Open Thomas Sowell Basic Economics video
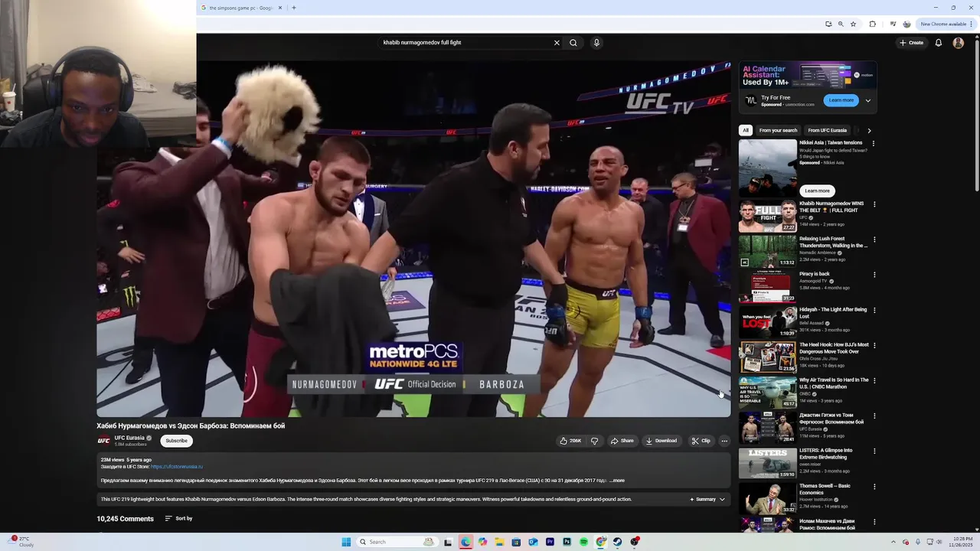This screenshot has height=551, width=980. (x=767, y=498)
